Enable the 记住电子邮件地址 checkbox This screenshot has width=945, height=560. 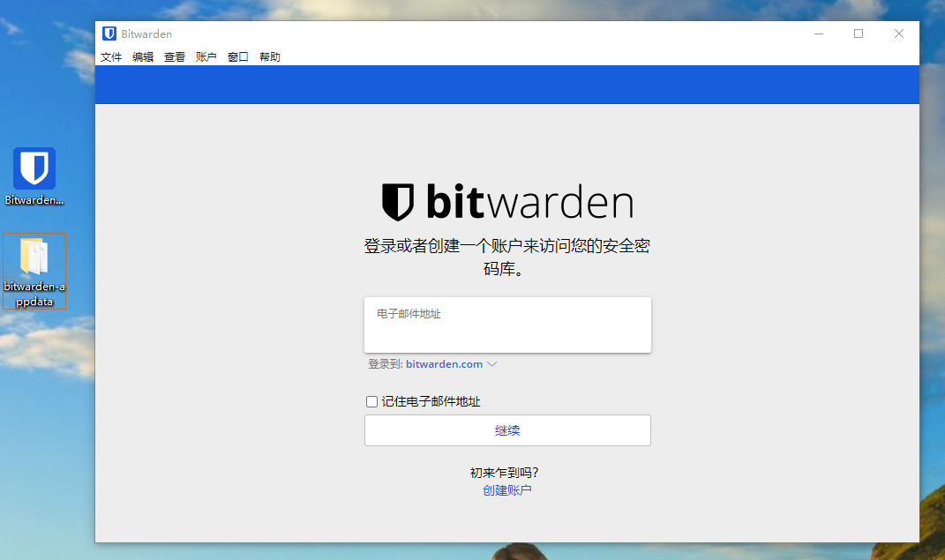point(371,401)
